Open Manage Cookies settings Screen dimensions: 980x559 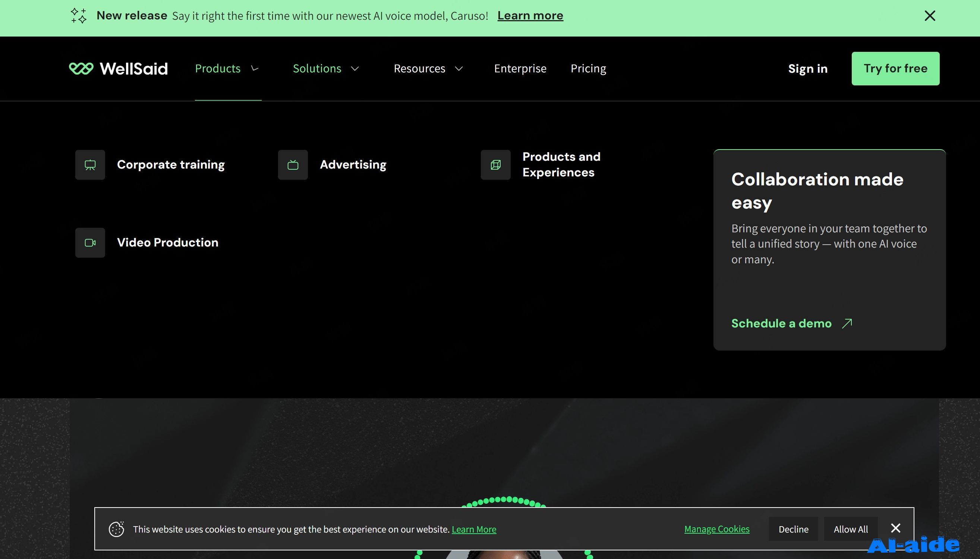[x=717, y=529]
